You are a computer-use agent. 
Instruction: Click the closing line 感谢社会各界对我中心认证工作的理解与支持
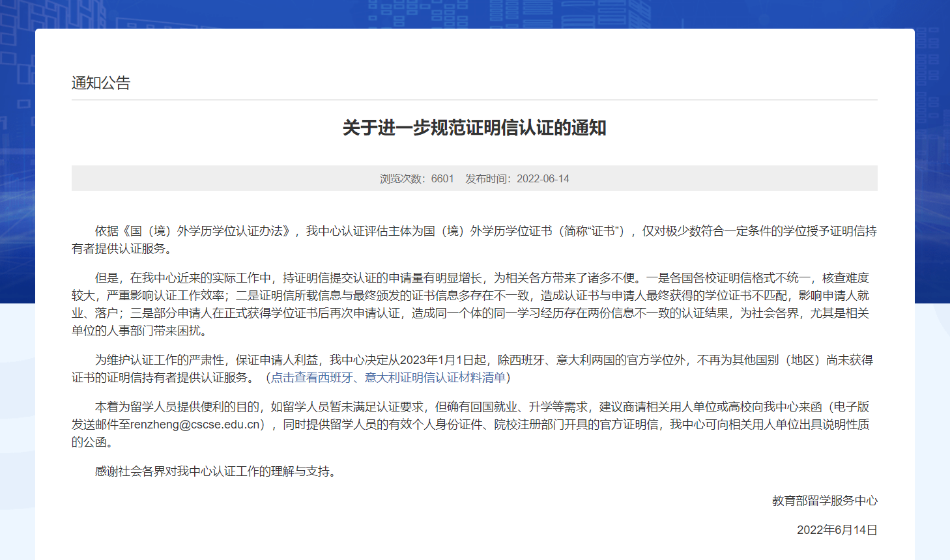(215, 471)
